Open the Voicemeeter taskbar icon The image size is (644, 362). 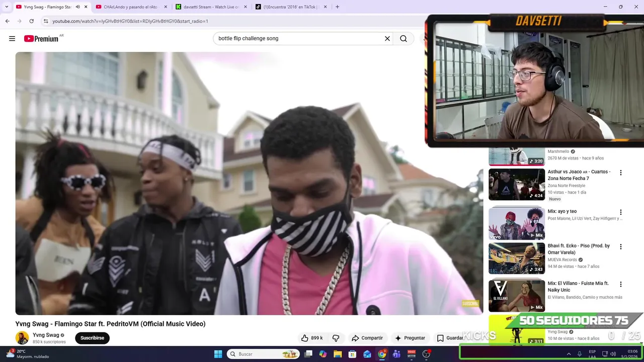point(412,354)
